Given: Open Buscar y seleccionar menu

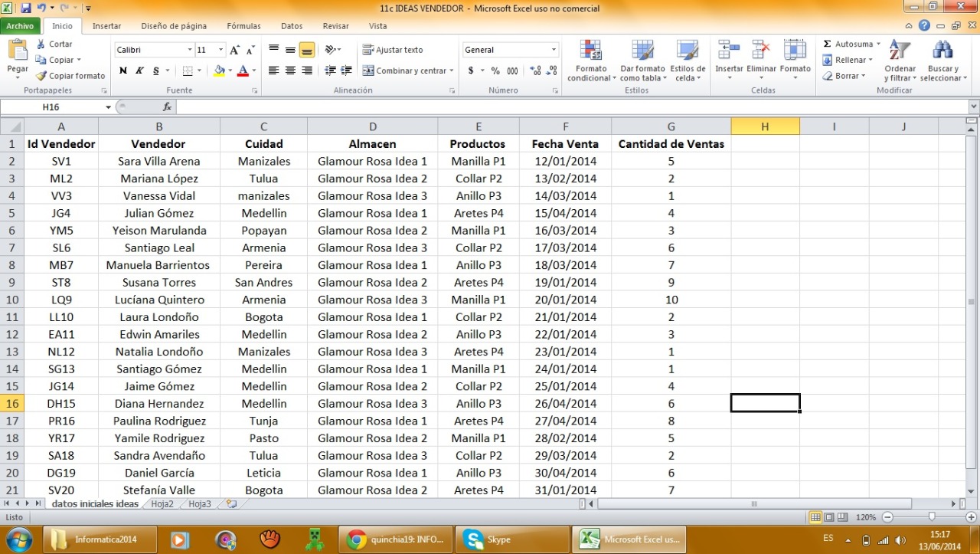Looking at the screenshot, I should tap(942, 60).
